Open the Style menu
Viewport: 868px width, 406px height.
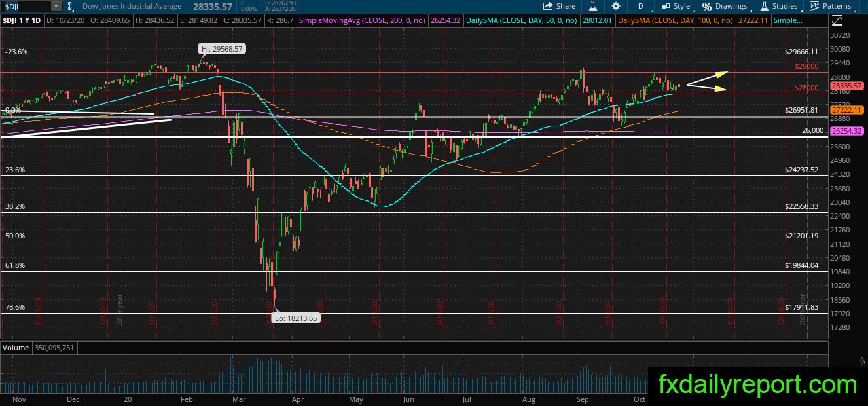[676, 6]
